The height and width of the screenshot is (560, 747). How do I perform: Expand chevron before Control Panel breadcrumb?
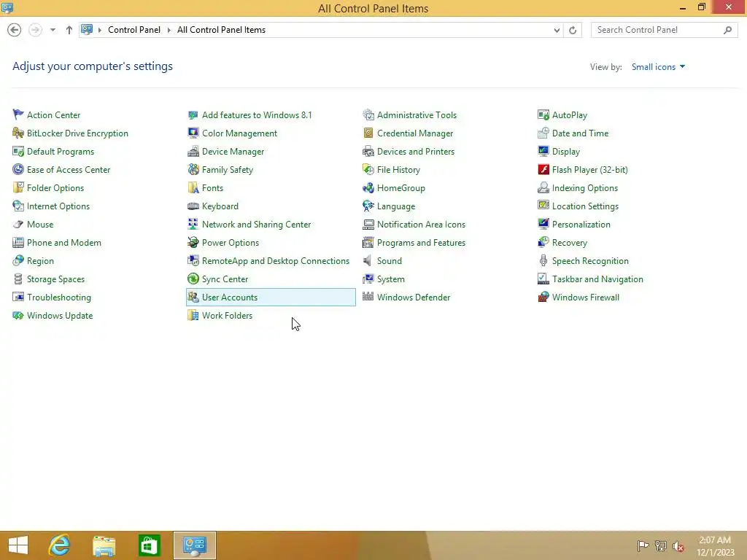coord(100,30)
